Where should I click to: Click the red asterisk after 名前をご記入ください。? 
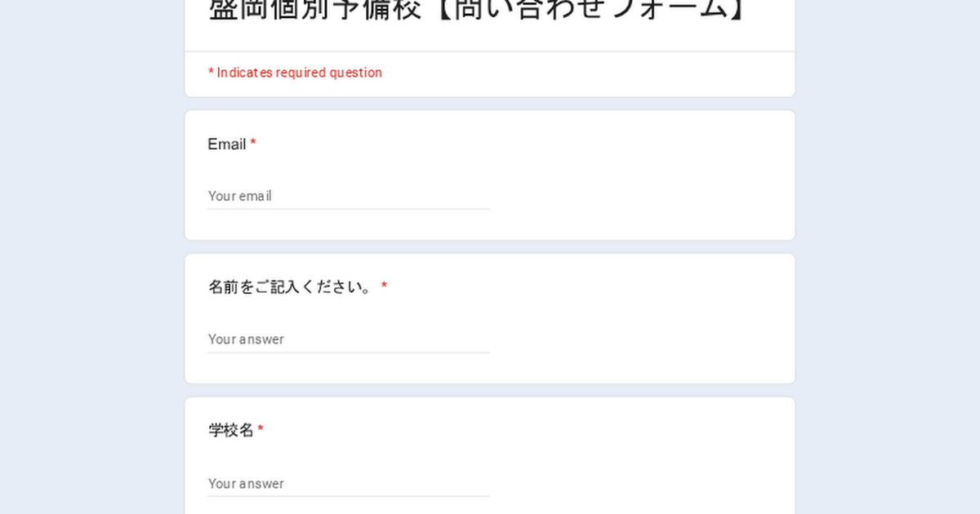pyautogui.click(x=384, y=286)
